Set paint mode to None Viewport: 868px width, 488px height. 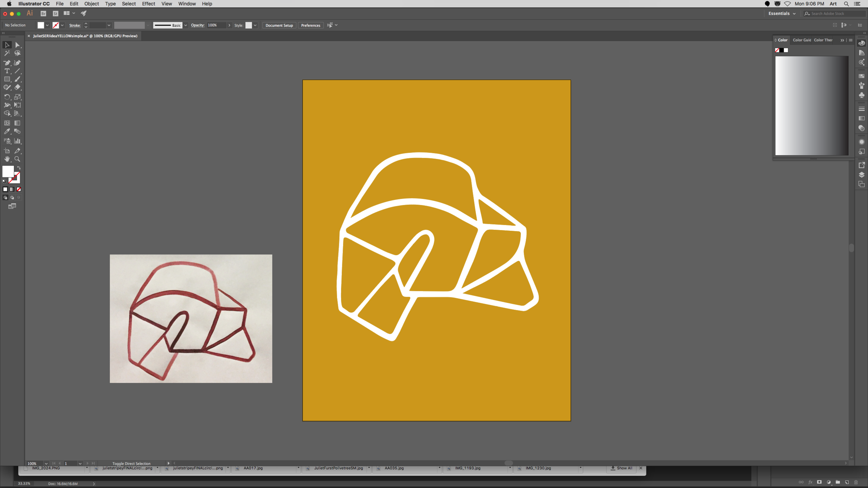(x=19, y=190)
